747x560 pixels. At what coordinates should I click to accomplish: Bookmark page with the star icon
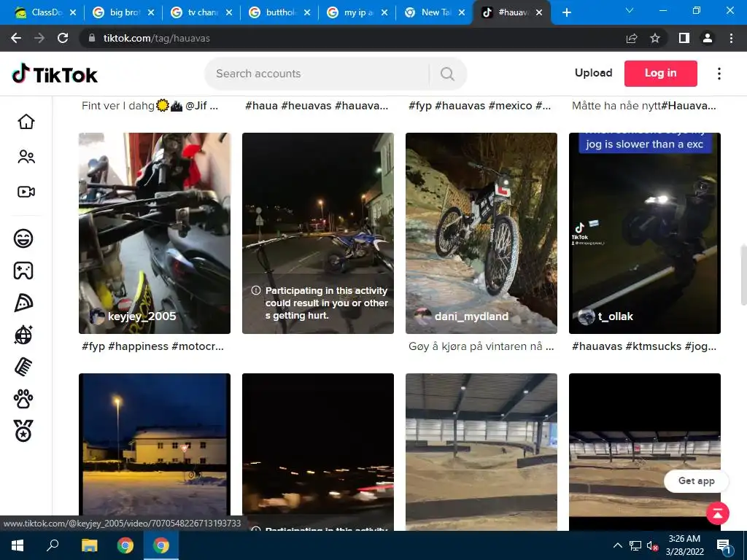coord(655,38)
